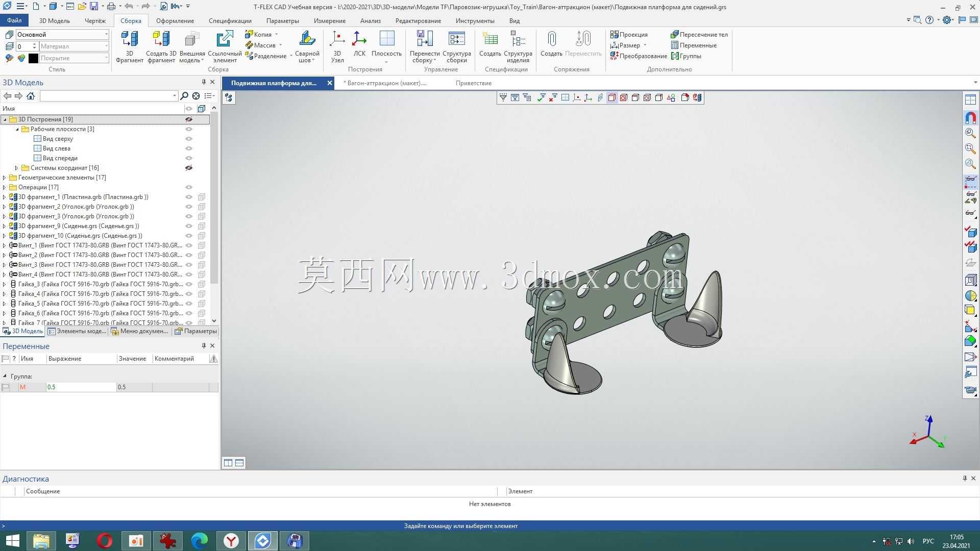The image size is (980, 551).
Task: Open the Структура изделия tool
Action: click(518, 46)
